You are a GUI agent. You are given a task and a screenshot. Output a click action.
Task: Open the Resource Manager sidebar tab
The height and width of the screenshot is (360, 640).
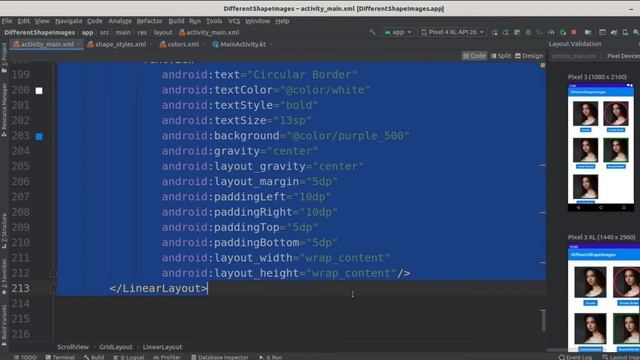[x=4, y=110]
